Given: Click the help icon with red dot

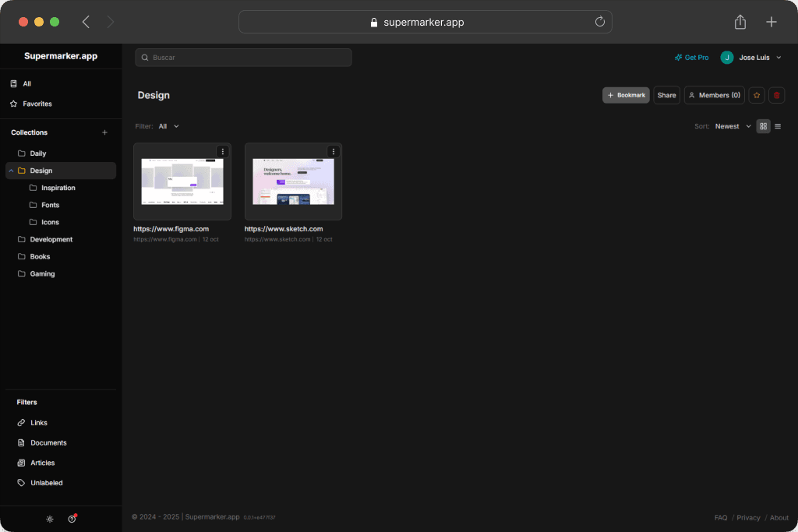Looking at the screenshot, I should (x=72, y=519).
